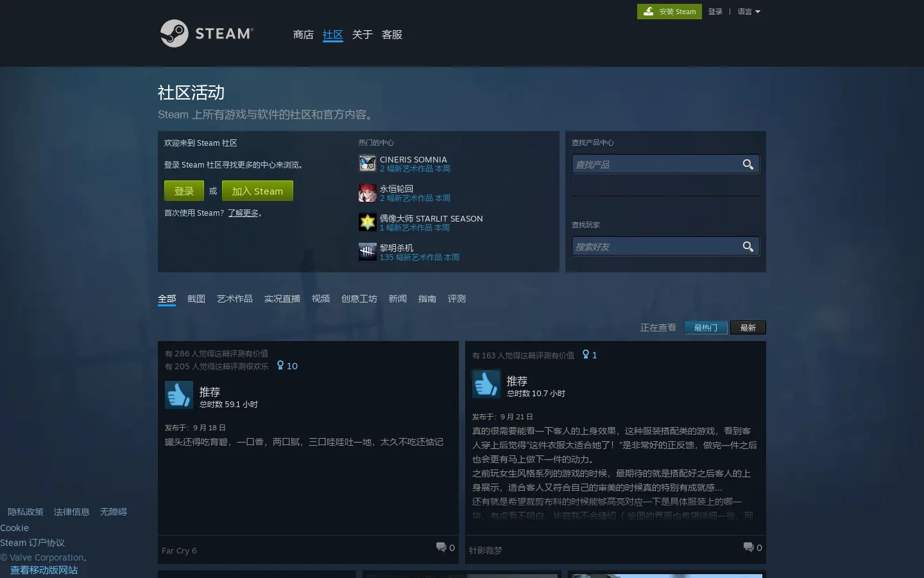Click green 登录 button in welcome panel
Image resolution: width=924 pixels, height=578 pixels.
point(184,191)
